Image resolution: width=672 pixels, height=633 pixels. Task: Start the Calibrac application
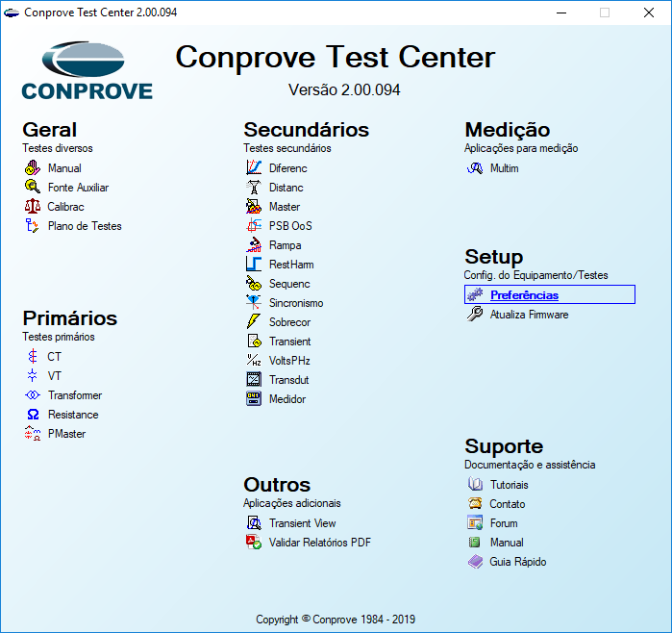pos(65,207)
